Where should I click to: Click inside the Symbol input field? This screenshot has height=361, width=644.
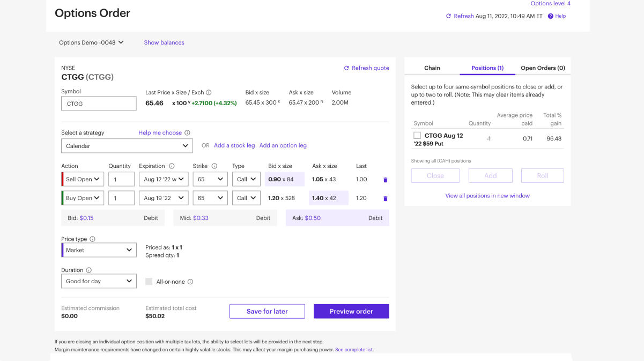point(99,103)
